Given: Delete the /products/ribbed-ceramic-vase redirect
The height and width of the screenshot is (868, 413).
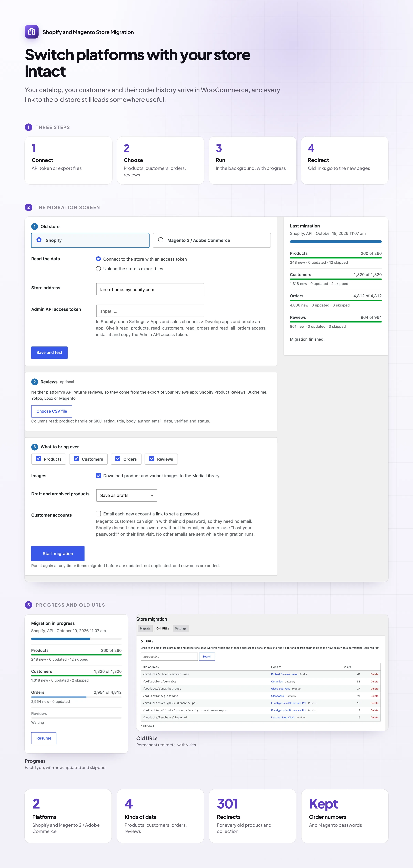Looking at the screenshot, I should 374,674.
